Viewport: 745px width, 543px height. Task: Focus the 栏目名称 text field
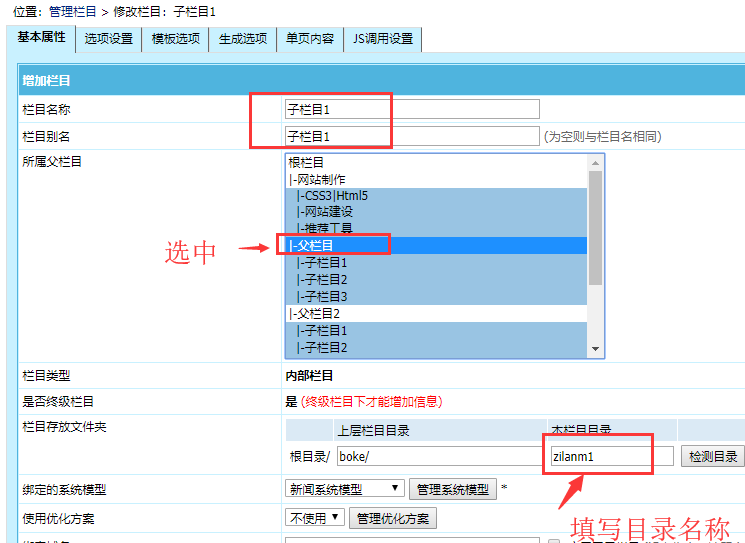pos(411,109)
